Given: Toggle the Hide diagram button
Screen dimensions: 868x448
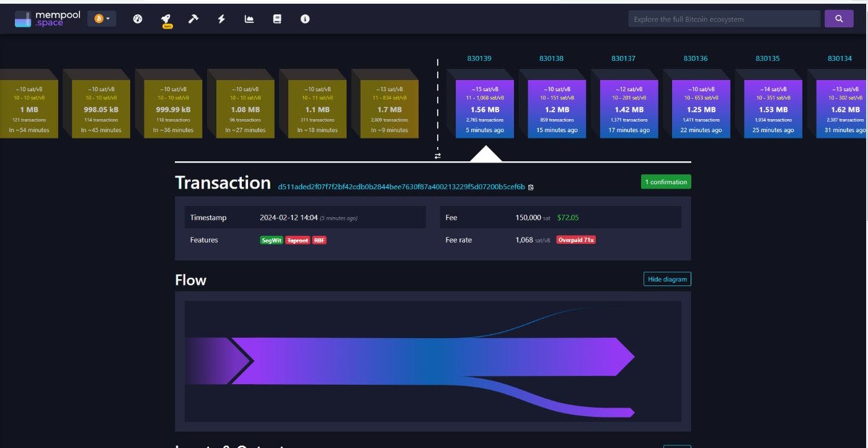Looking at the screenshot, I should [667, 279].
